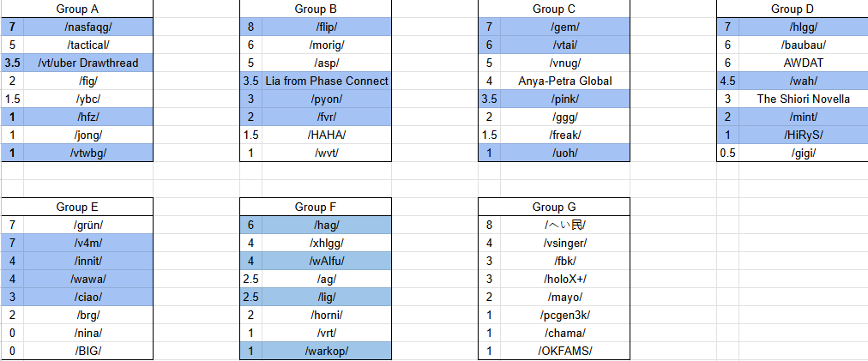The width and height of the screenshot is (868, 361).
Task: Click the /nasfaqg/ cell
Action: (x=88, y=27)
